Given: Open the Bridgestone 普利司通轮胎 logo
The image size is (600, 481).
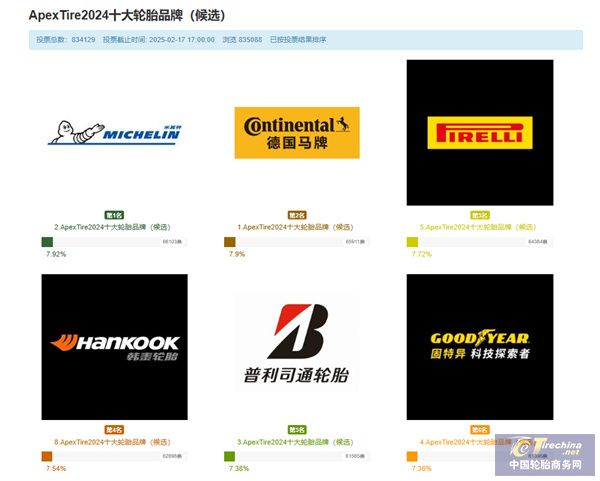Looking at the screenshot, I should pos(297,343).
